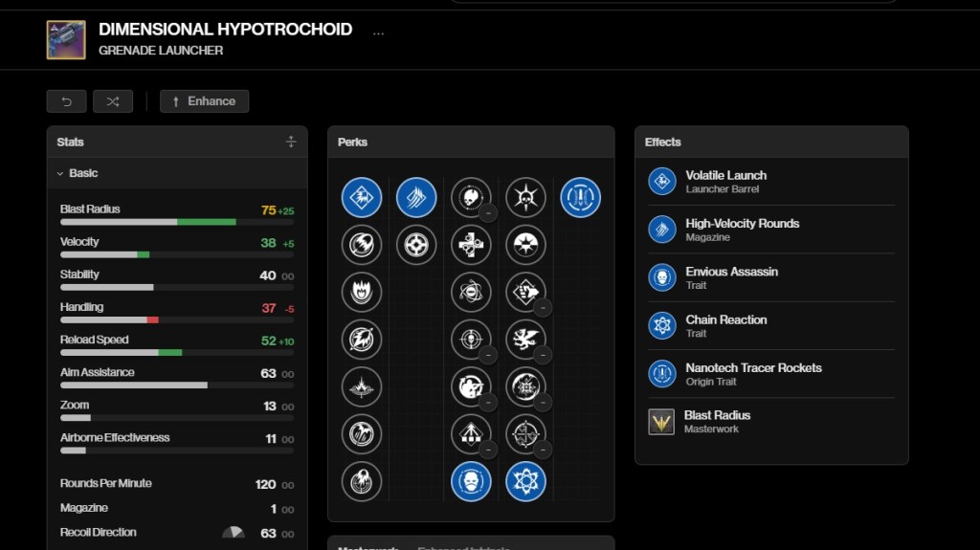The height and width of the screenshot is (550, 980).
Task: Click the Reload Speed stat label
Action: (95, 340)
